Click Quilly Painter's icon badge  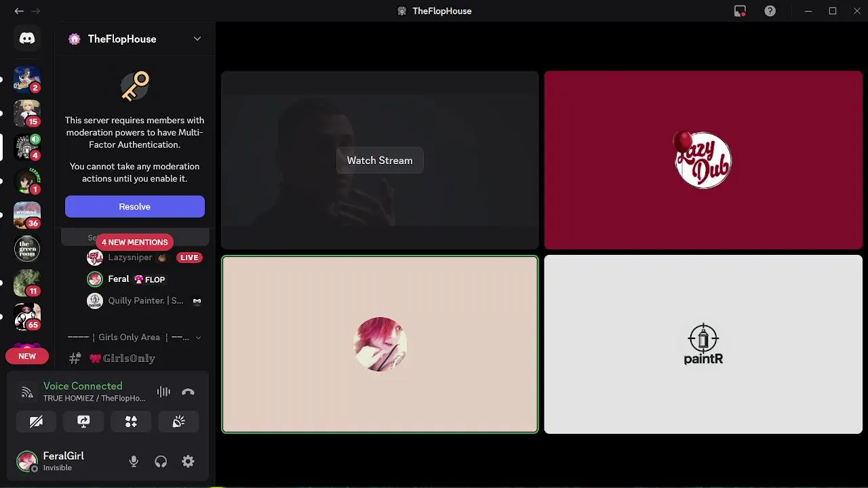[197, 301]
